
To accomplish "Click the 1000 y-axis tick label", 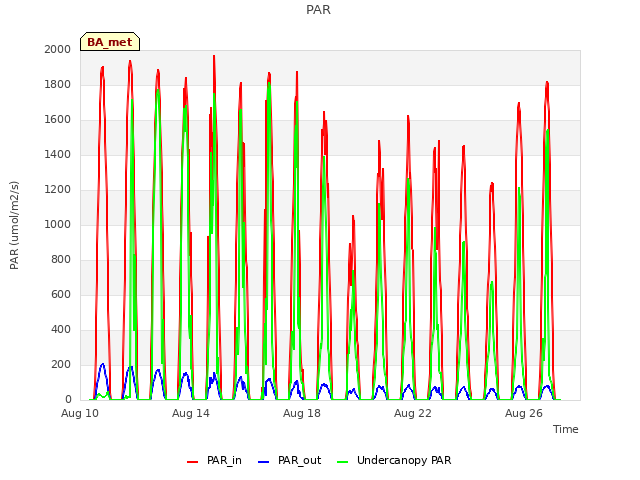I will point(58,224).
